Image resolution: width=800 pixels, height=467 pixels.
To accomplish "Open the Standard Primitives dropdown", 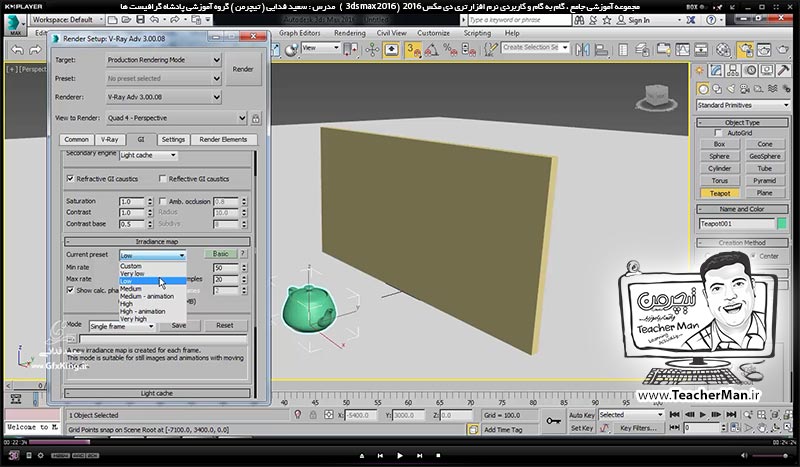I will coord(742,105).
